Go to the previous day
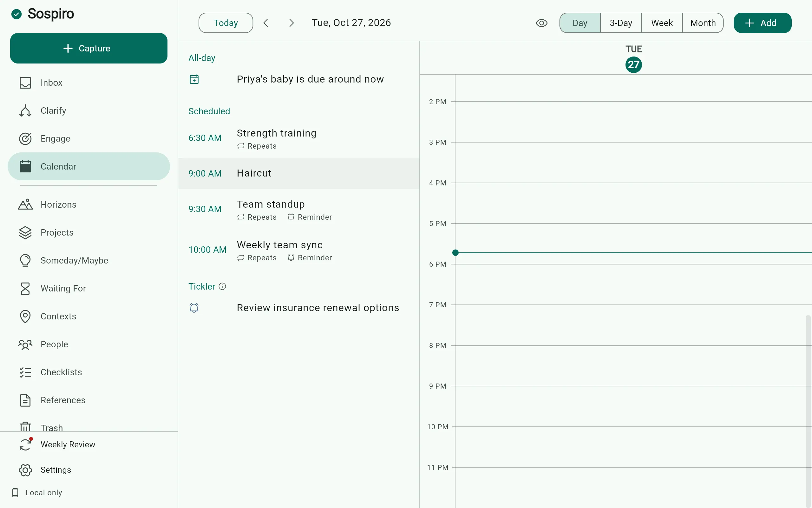 (266, 23)
